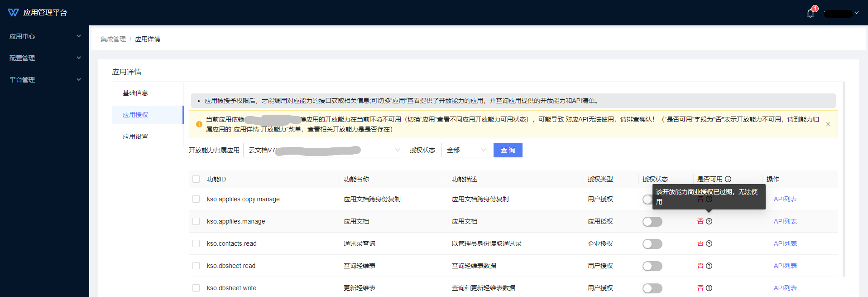Image resolution: width=868 pixels, height=297 pixels.
Task: Click help icon in kso.dbsheet.write row
Action: coord(709,288)
